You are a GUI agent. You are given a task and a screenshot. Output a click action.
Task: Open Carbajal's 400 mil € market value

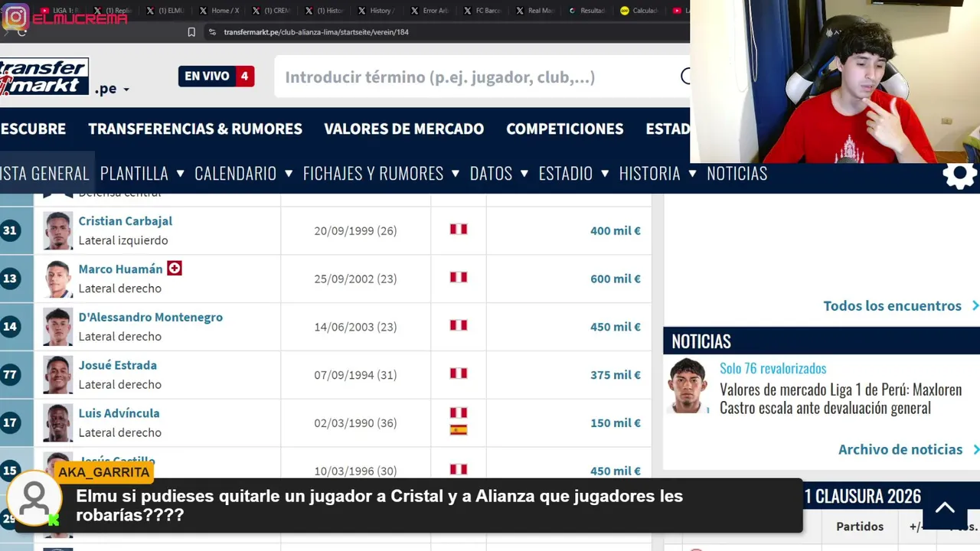[x=616, y=230]
